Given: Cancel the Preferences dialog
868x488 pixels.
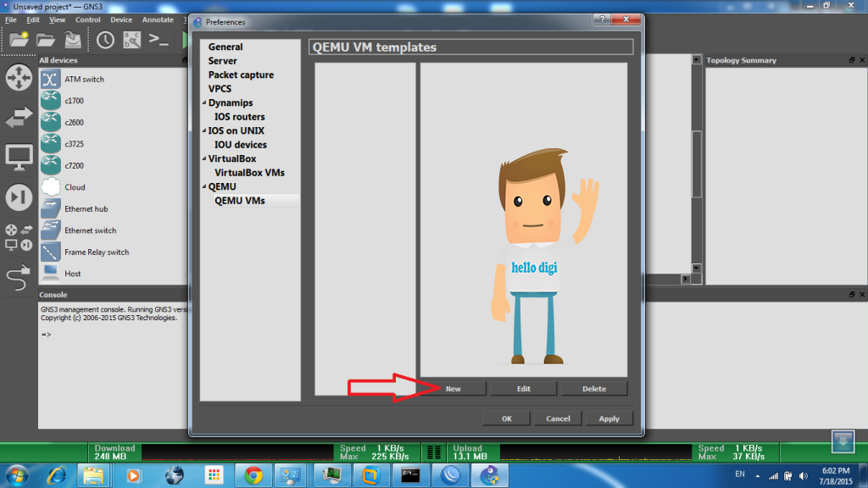Looking at the screenshot, I should click(558, 419).
